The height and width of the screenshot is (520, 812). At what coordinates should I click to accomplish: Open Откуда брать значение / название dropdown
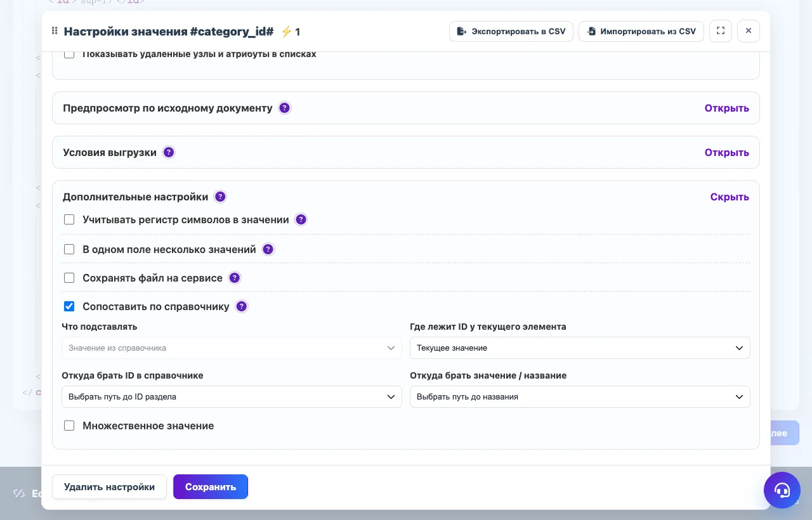pyautogui.click(x=580, y=397)
